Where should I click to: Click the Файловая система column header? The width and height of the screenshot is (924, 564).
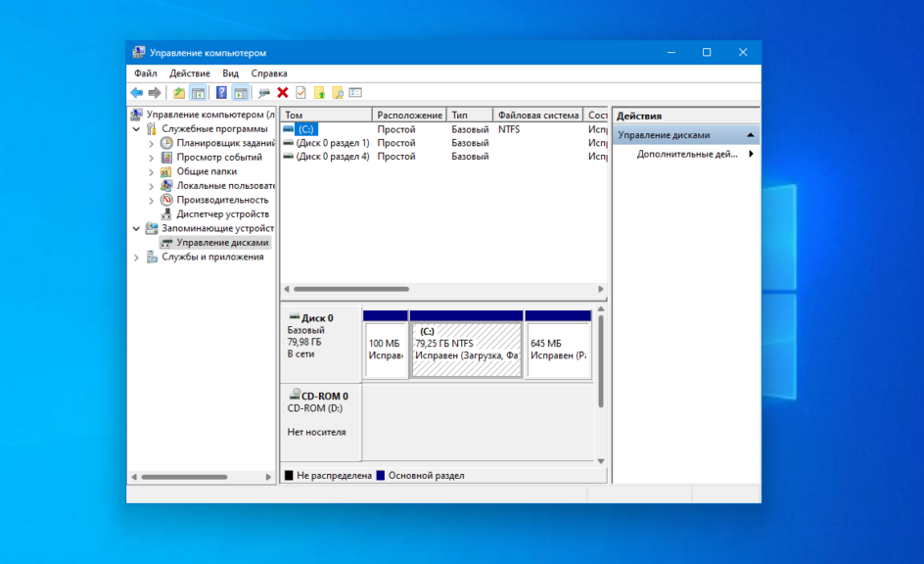[x=537, y=115]
